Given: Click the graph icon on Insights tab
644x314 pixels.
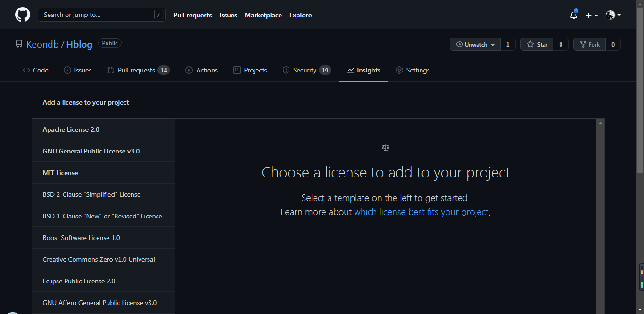Looking at the screenshot, I should [350, 70].
